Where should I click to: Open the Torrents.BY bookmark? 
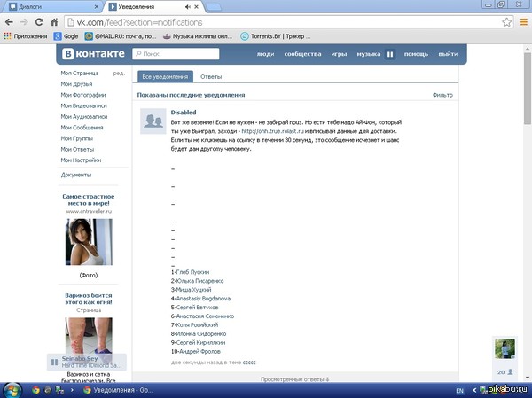coord(276,36)
